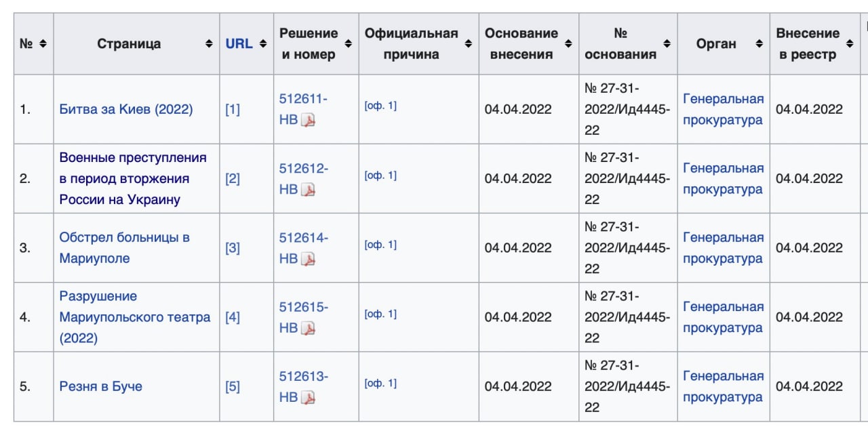Screen dimensions: 868x431
Task: Follow external link [3] for Mariupol hospital
Action: (233, 248)
